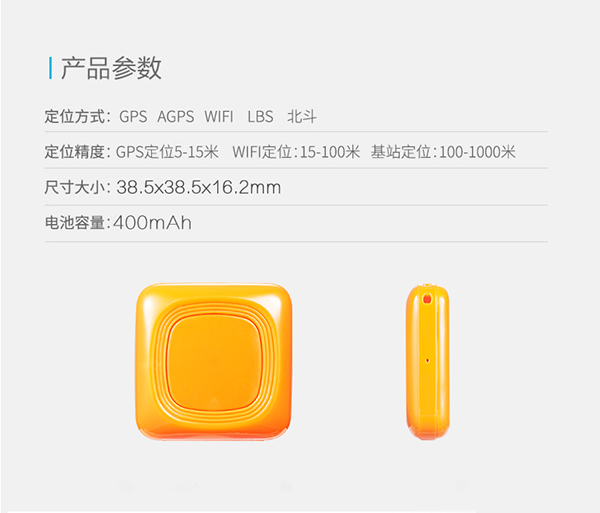Image resolution: width=600 pixels, height=513 pixels.
Task: Click the center button on front device image
Action: 214,363
